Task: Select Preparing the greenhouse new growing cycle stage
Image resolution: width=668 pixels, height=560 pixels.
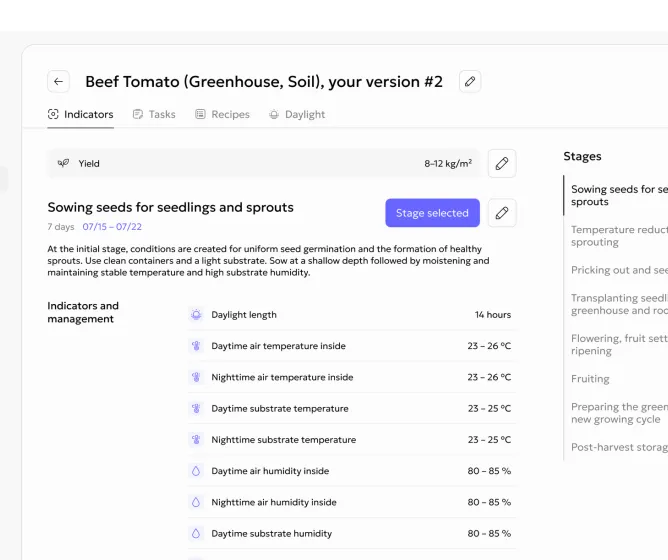Action: coord(618,413)
